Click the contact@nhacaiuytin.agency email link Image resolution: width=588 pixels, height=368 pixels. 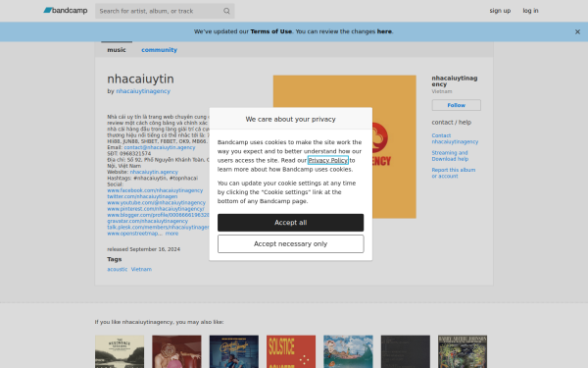pos(160,147)
